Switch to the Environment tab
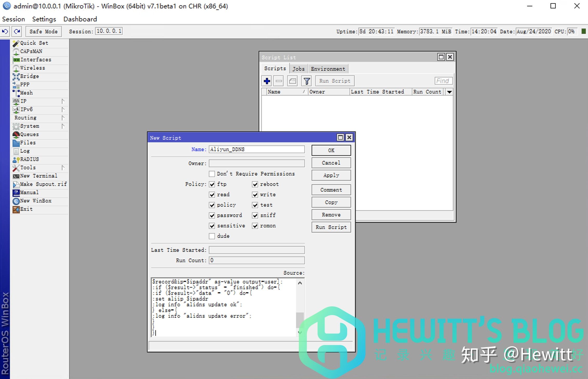This screenshot has width=588, height=379. (328, 69)
